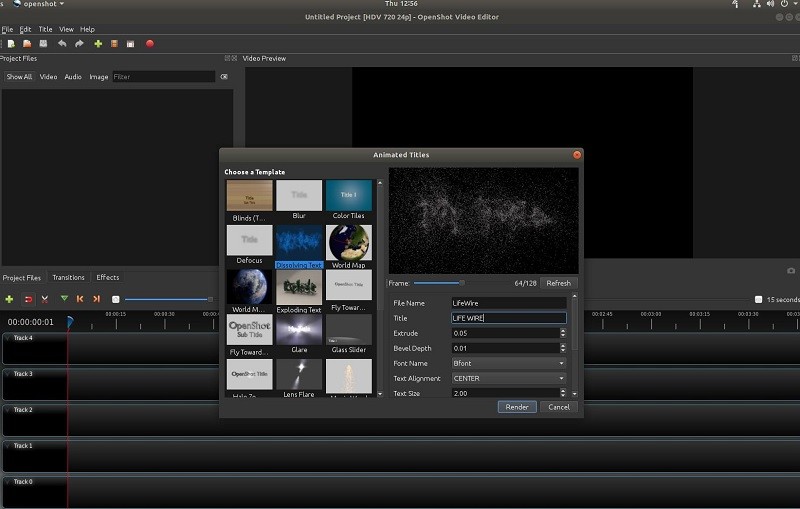Clear the Project Files filter field

click(224, 77)
